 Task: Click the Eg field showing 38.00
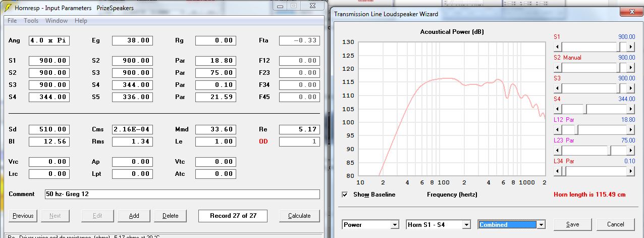pos(132,40)
